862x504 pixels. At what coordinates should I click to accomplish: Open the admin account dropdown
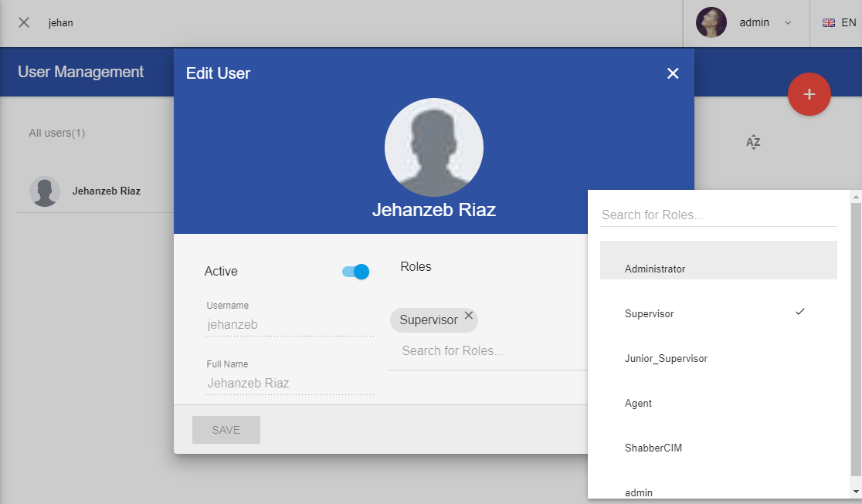787,22
